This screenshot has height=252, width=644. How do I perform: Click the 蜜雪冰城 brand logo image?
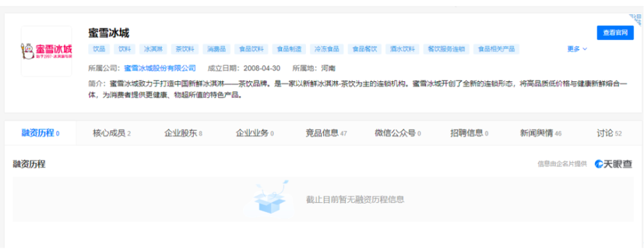click(46, 51)
